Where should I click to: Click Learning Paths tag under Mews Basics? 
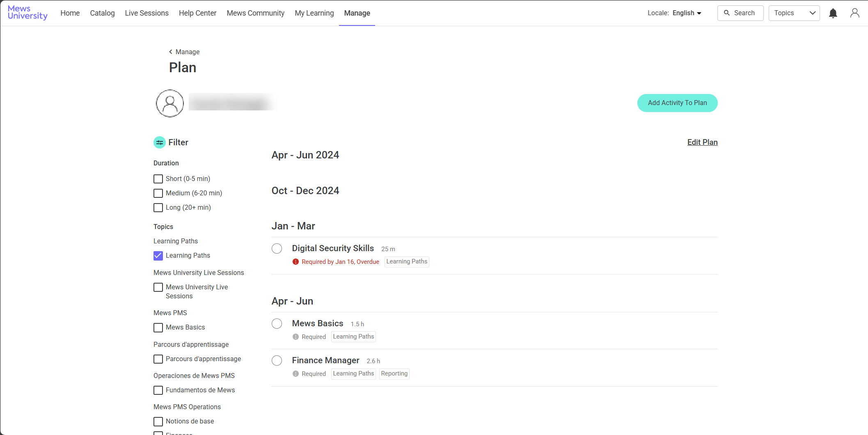pyautogui.click(x=353, y=337)
